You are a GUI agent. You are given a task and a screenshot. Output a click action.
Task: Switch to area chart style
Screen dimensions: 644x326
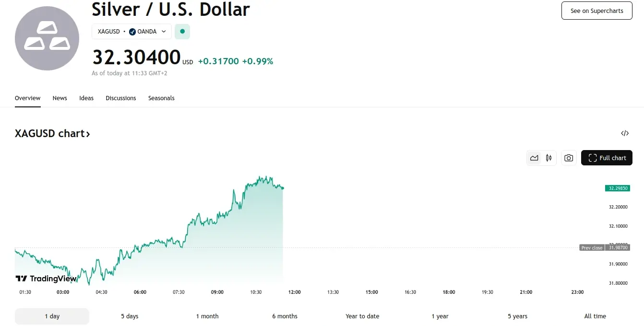(x=534, y=158)
